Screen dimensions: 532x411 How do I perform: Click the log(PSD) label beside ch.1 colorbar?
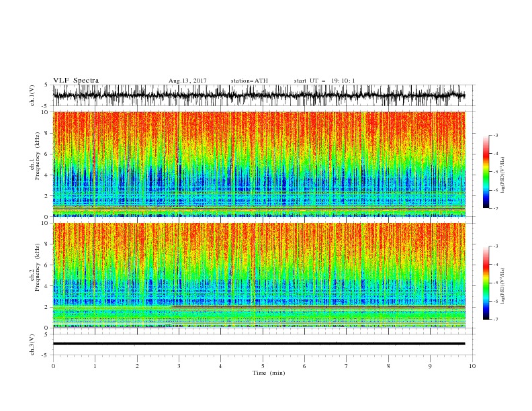click(x=503, y=175)
